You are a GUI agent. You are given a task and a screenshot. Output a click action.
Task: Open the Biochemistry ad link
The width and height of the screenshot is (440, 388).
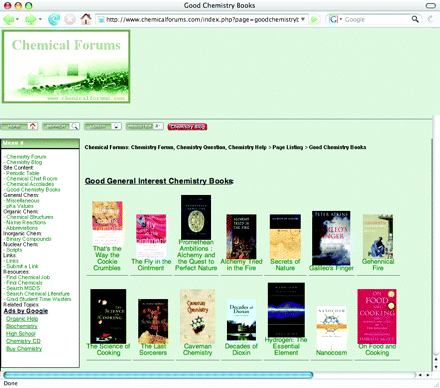pos(22,326)
